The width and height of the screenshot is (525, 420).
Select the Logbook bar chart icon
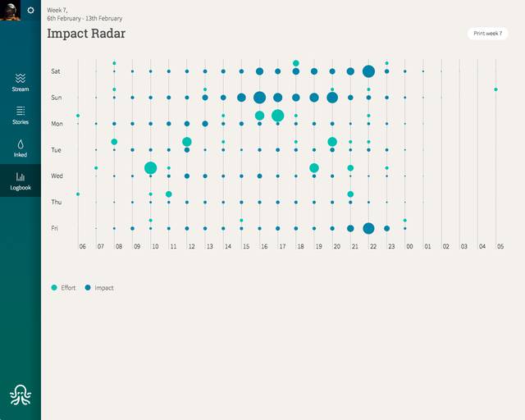click(21, 176)
